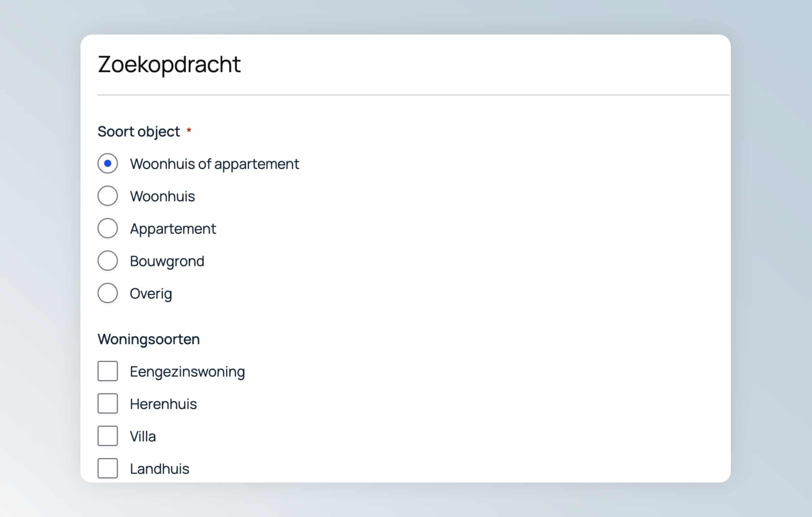Click the 'Villa' label text

click(x=143, y=436)
